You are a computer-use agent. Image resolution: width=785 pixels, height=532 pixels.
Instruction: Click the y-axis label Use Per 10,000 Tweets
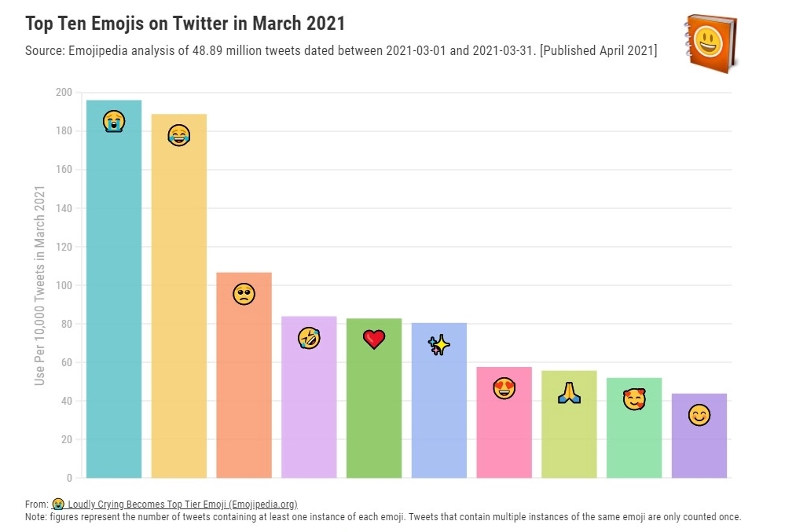tap(39, 284)
